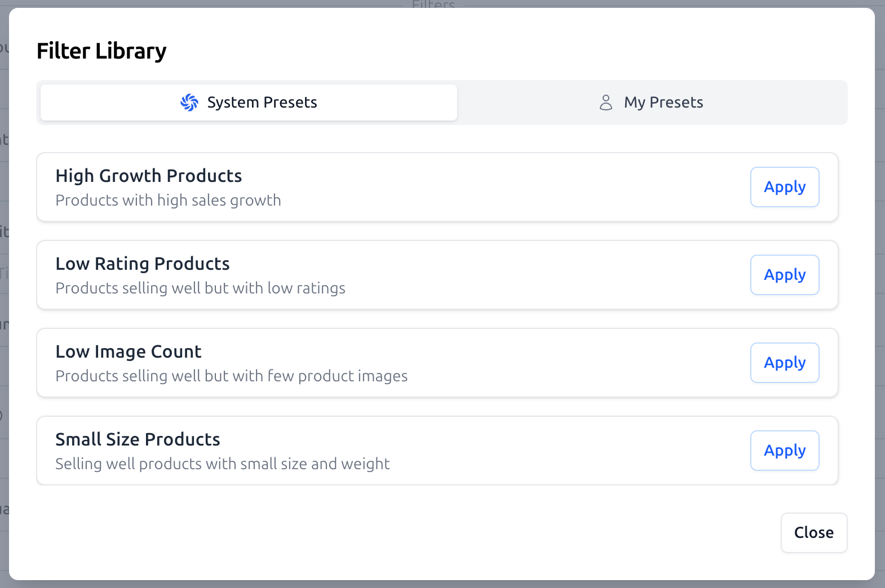This screenshot has width=885, height=588.
Task: Apply the Low Image Count preset
Action: click(785, 363)
